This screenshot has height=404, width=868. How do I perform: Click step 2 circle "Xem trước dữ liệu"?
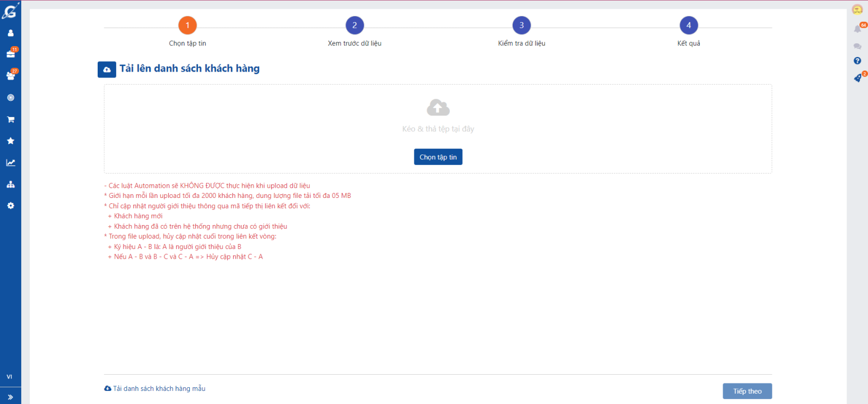(355, 25)
